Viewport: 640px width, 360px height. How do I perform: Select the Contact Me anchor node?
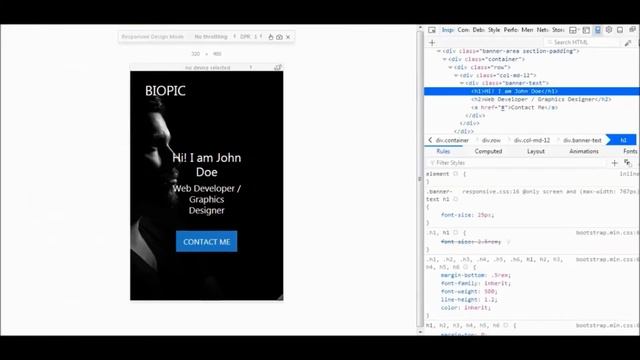[x=514, y=108]
